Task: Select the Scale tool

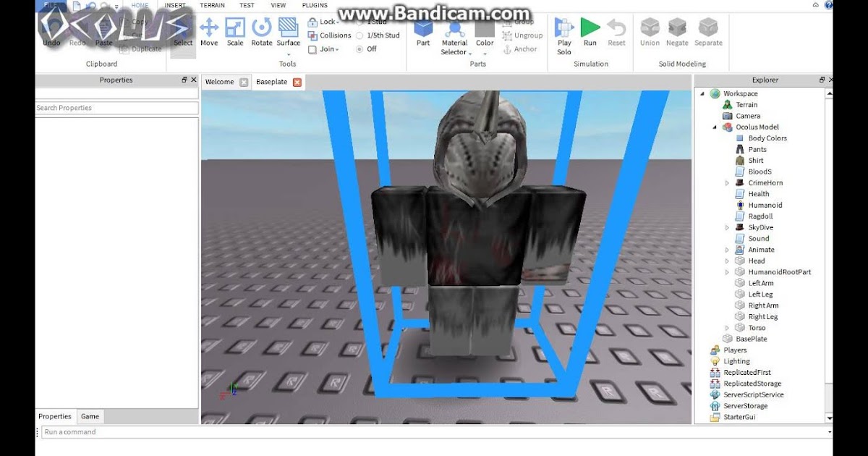Action: tap(235, 33)
